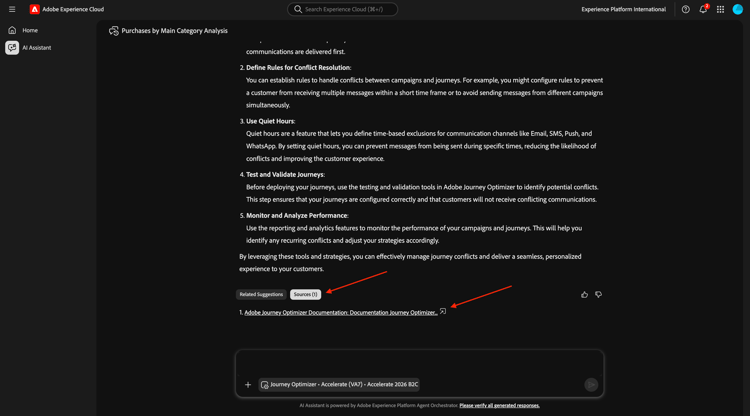Click the 'Define Rules for Conflict Resolution' heading
The height and width of the screenshot is (416, 750).
pyautogui.click(x=298, y=67)
